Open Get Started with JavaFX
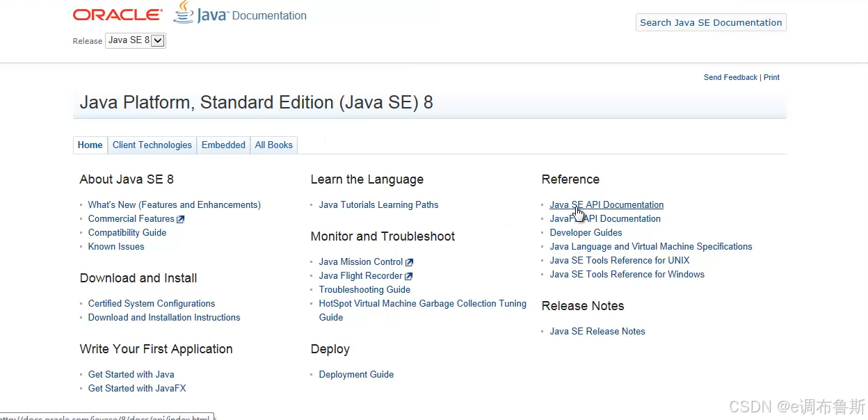This screenshot has height=420, width=868. coord(137,388)
